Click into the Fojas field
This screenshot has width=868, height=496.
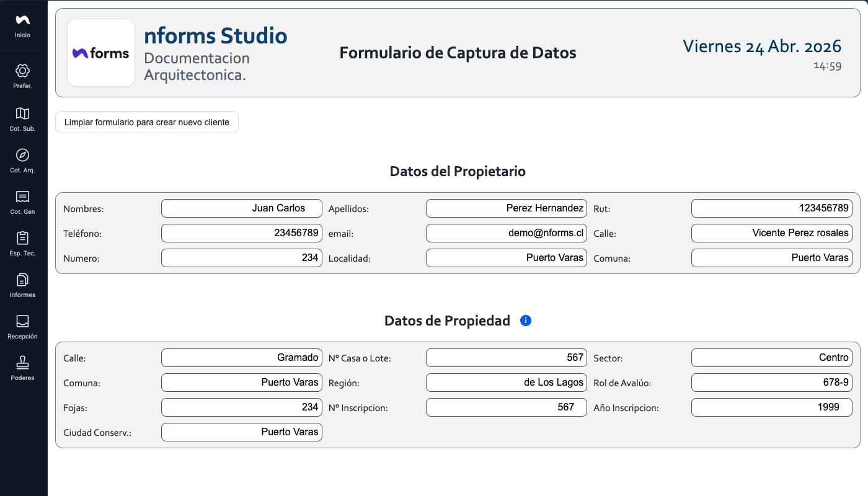(242, 407)
